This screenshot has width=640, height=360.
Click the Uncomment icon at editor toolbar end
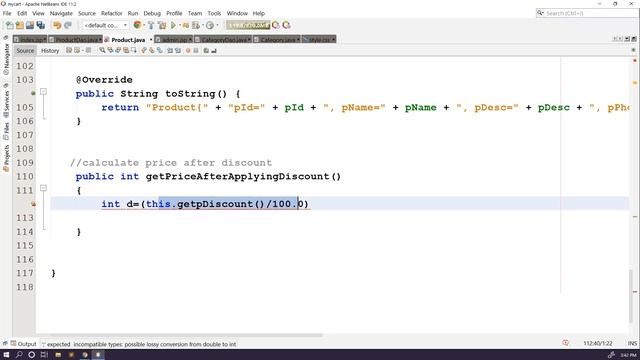[214, 51]
